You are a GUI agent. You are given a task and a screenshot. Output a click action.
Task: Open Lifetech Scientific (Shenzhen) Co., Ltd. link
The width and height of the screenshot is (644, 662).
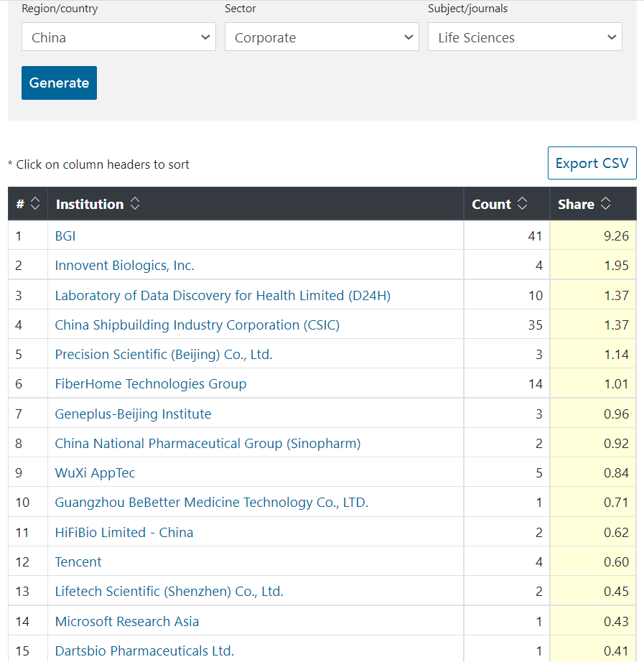tap(169, 592)
